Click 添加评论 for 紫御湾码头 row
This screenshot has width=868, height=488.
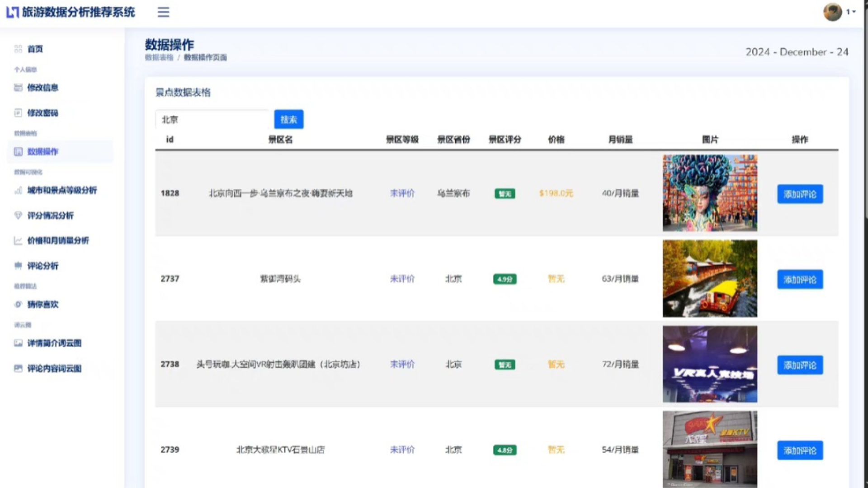pos(800,280)
